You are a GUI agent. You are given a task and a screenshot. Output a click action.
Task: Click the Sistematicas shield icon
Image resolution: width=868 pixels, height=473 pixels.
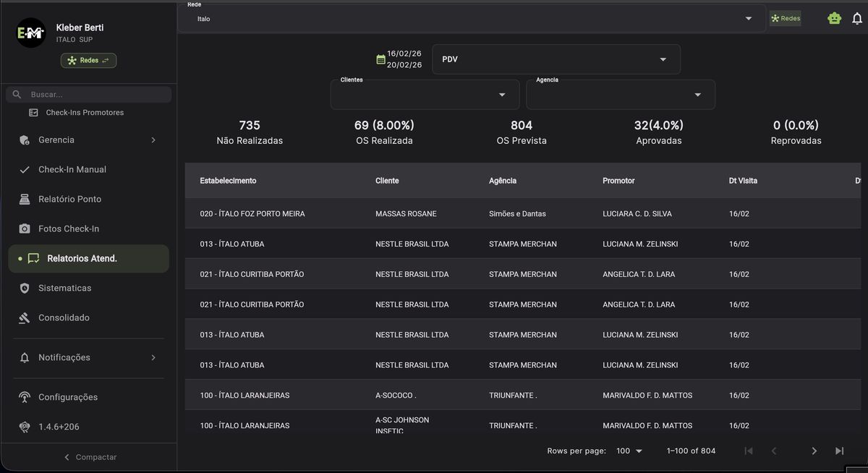tap(25, 288)
